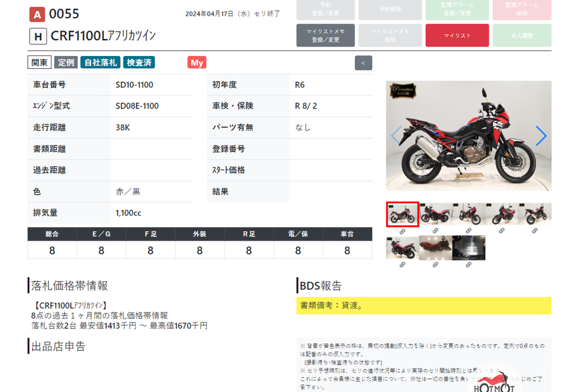Click the 落札価格帯情報 section heading
This screenshot has height=392, width=575.
click(x=69, y=286)
